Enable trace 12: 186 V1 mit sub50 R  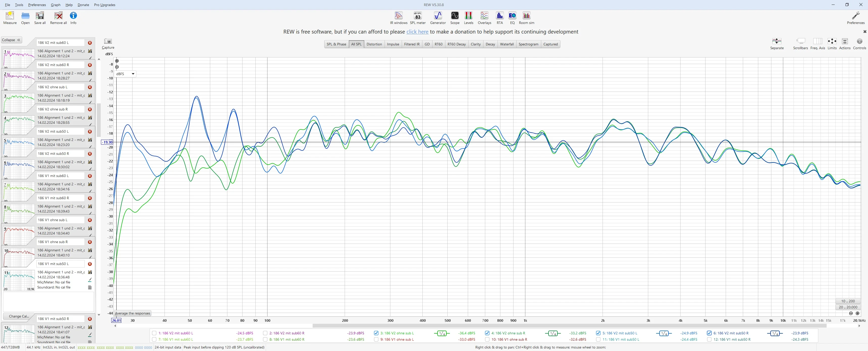[709, 340]
